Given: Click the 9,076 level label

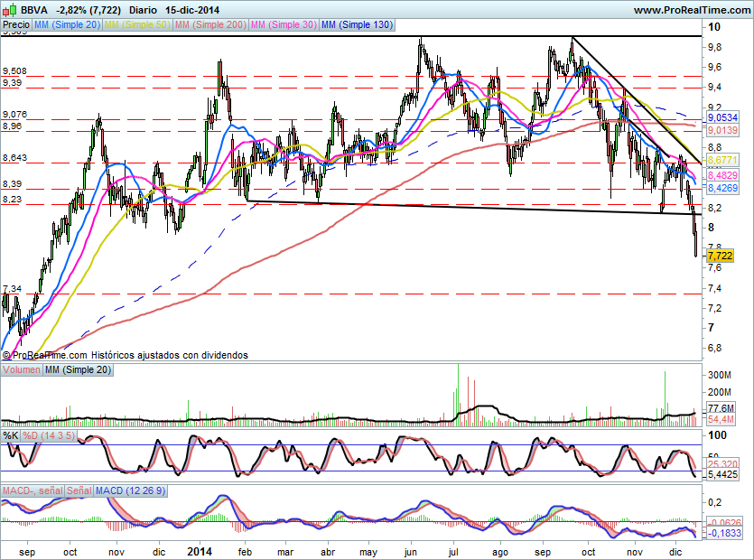Looking at the screenshot, I should [x=14, y=115].
